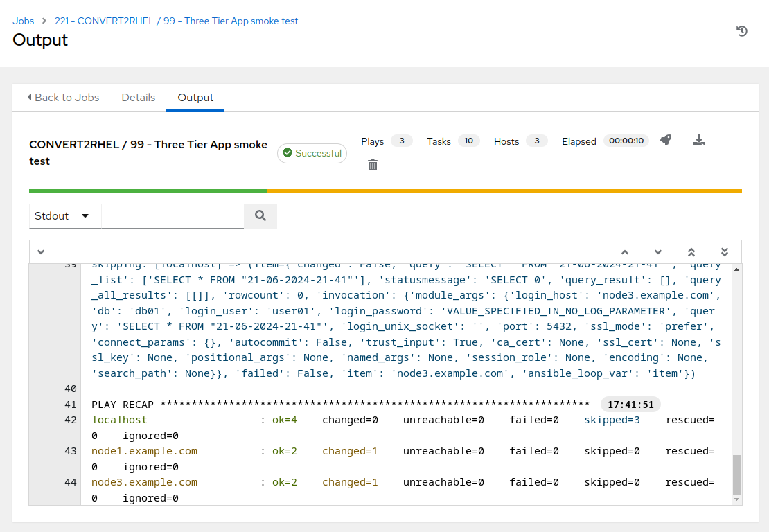Open the Stdout search filter dropdown
Image resolution: width=769 pixels, height=532 pixels.
[64, 216]
